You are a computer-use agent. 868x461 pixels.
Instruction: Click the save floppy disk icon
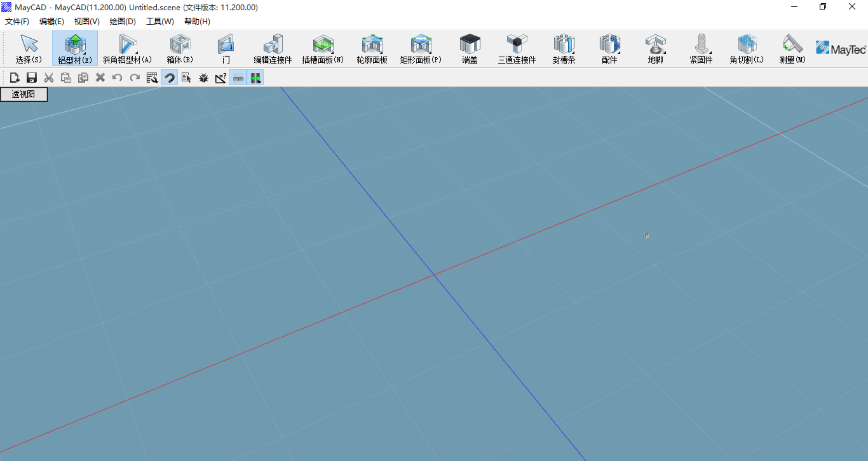pyautogui.click(x=32, y=78)
